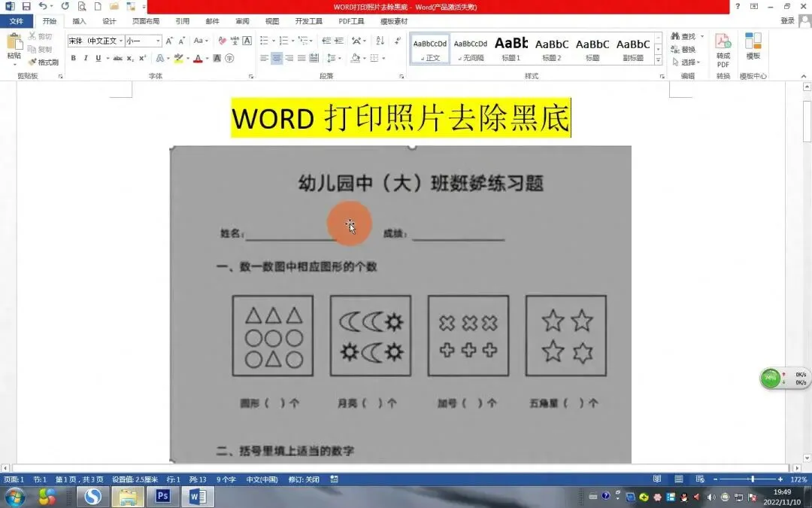Toggle Bold formatting

(x=74, y=58)
